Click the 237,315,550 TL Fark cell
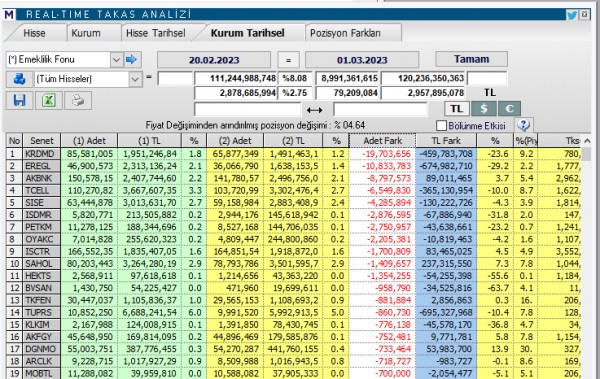600x379 pixels. pos(446,264)
